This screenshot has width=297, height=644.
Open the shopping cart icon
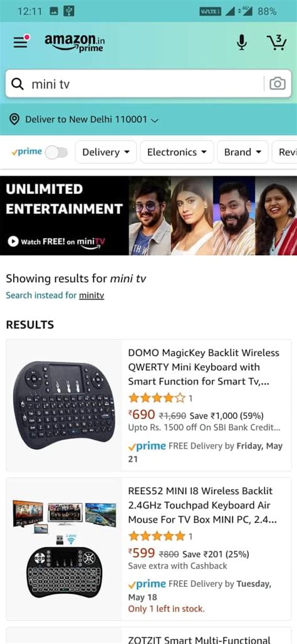(x=276, y=42)
